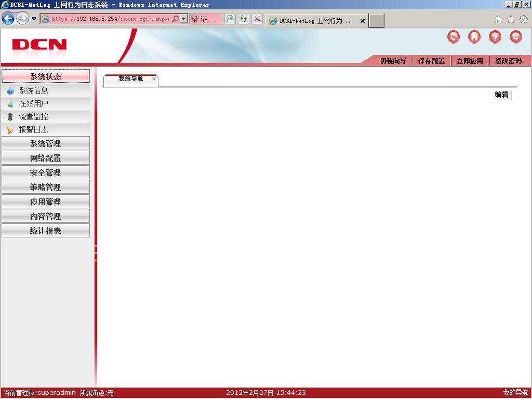Click the red round logout icon in header
Screen dimensions: 532x399
pos(516,37)
